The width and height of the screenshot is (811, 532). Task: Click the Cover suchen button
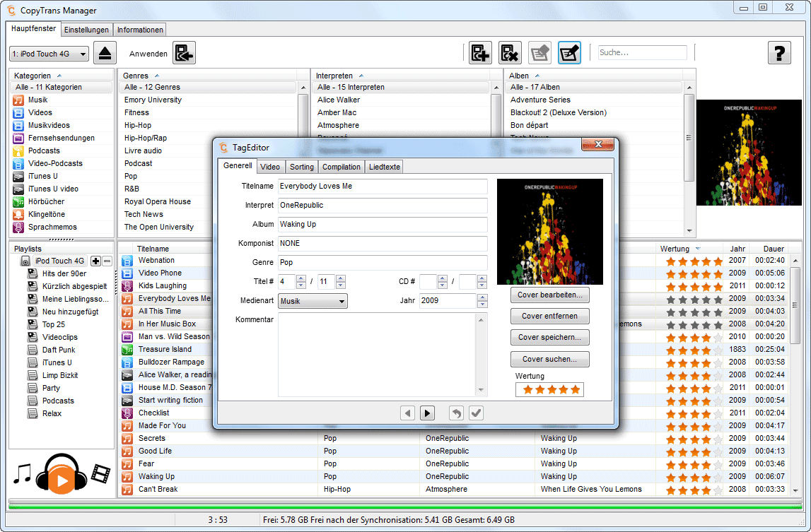point(550,359)
